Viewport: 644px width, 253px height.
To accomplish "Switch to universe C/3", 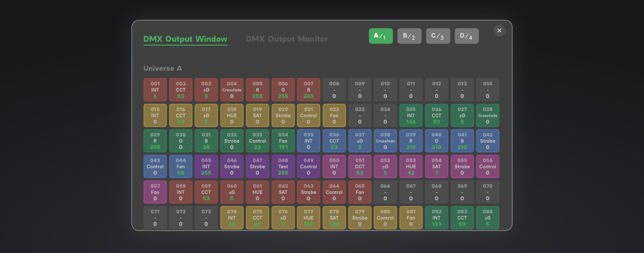I will coord(438,36).
